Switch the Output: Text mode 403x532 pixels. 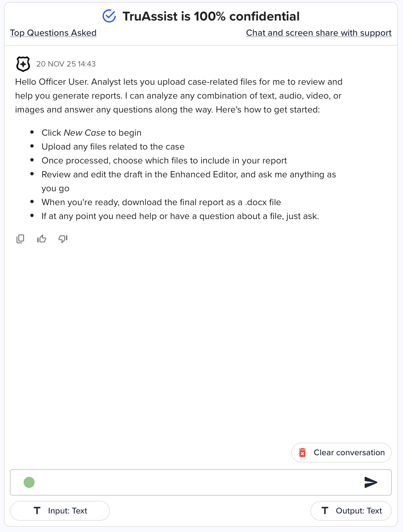pyautogui.click(x=351, y=511)
